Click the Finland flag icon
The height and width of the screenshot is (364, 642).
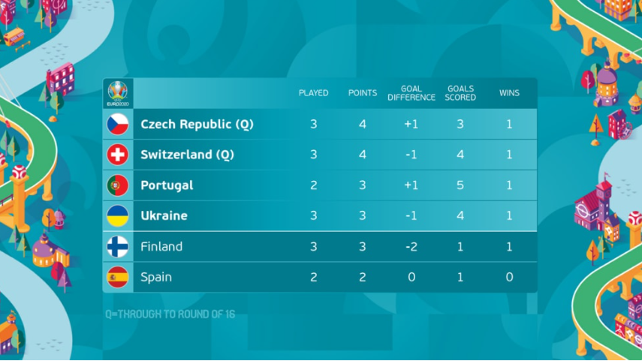tap(118, 247)
